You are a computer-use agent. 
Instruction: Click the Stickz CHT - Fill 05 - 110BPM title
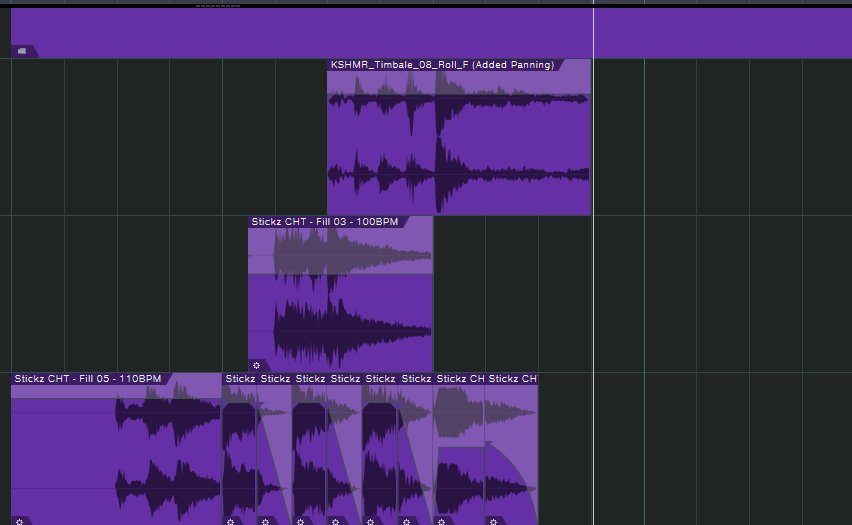(x=88, y=379)
